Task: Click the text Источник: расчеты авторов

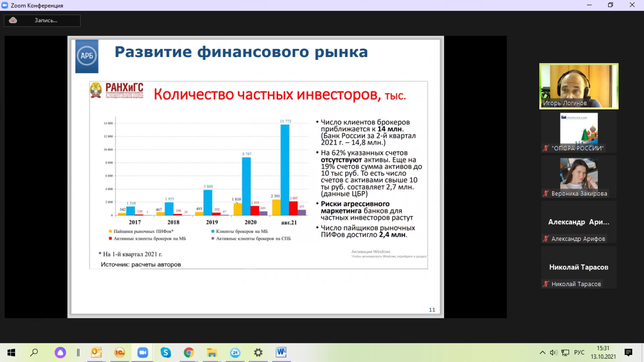Action: 141,264
